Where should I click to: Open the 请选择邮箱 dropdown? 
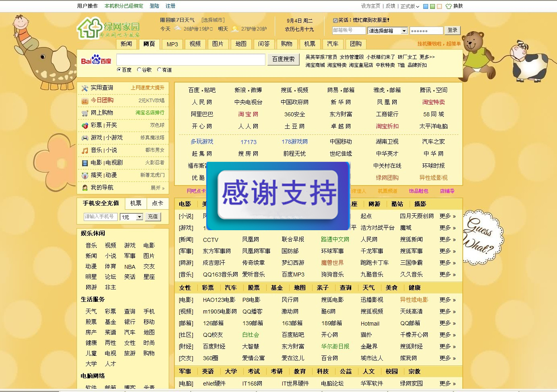click(388, 31)
